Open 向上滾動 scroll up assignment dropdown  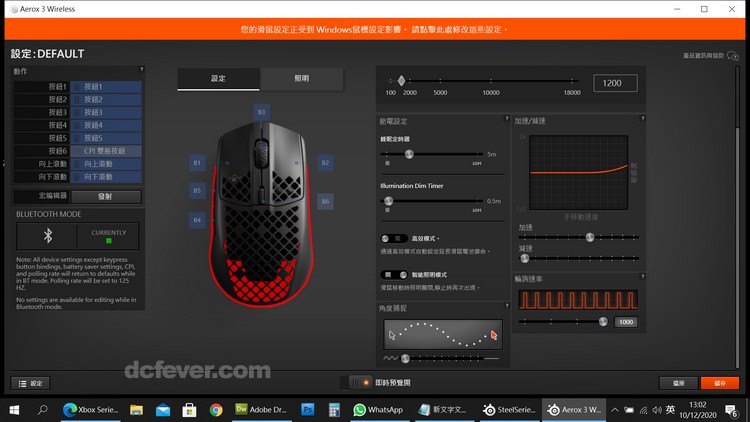click(106, 164)
